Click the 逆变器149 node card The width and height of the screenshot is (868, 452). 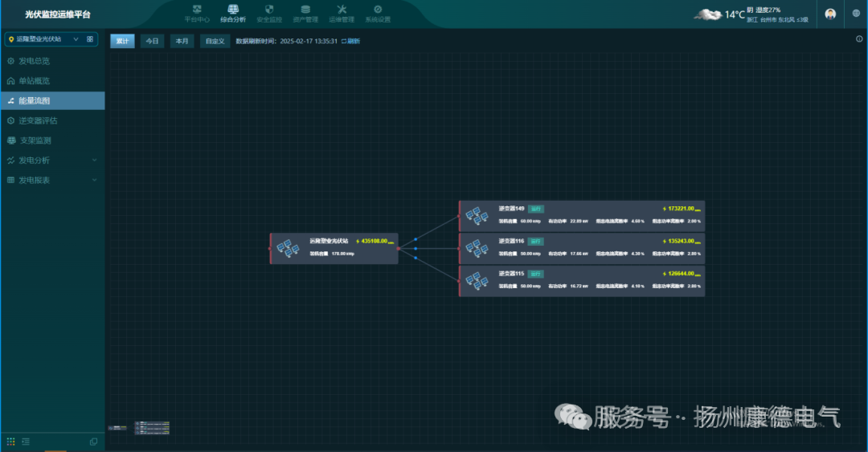pyautogui.click(x=581, y=215)
